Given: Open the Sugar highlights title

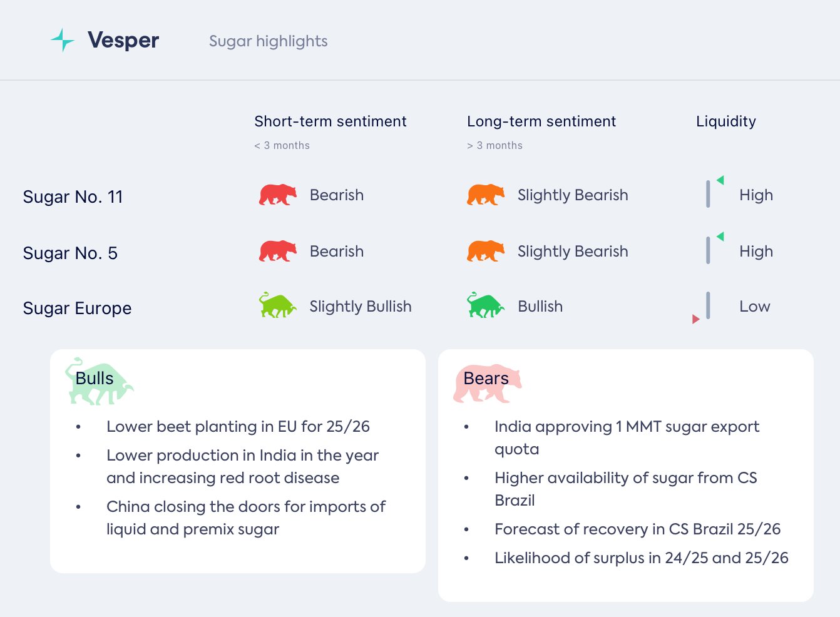Looking at the screenshot, I should coord(268,41).
